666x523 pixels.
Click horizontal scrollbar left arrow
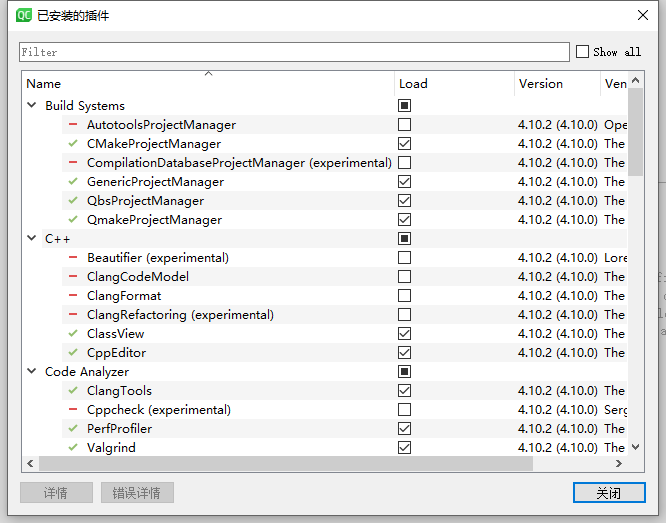click(30, 464)
